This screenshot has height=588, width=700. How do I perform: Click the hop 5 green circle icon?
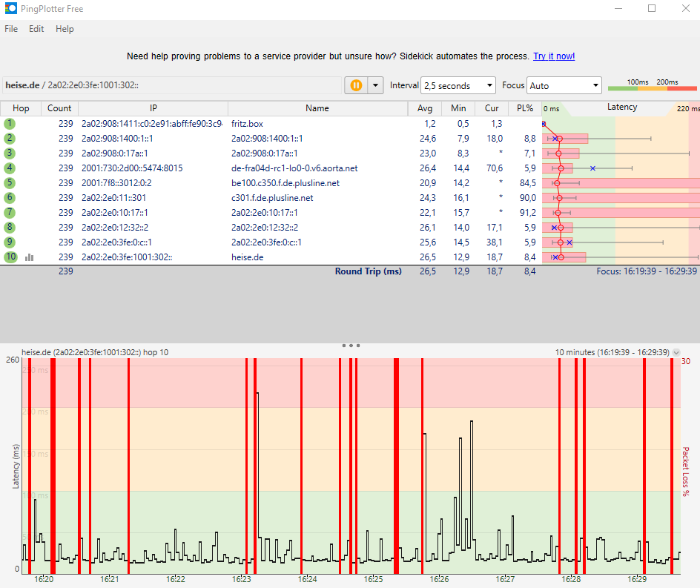[x=10, y=183]
